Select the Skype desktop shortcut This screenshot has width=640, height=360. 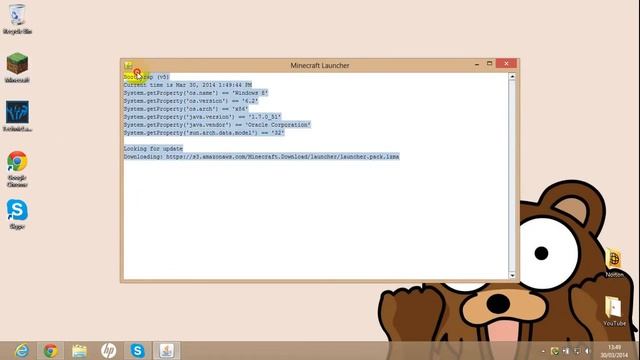pyautogui.click(x=17, y=214)
